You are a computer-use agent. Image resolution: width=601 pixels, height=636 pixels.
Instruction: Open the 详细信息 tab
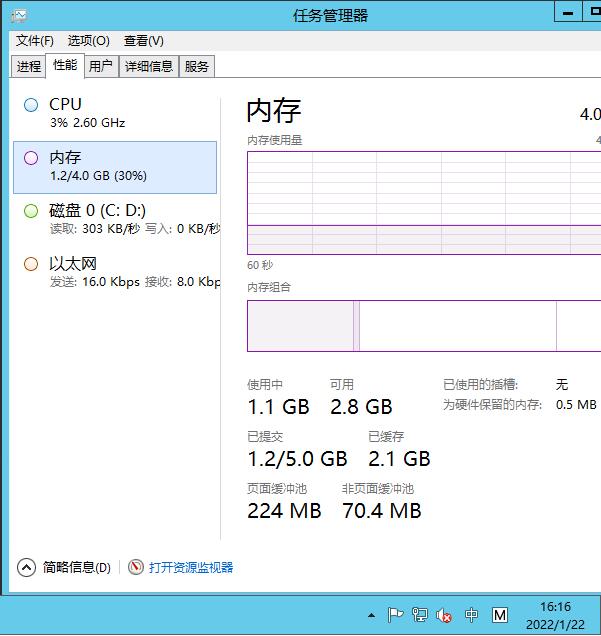[x=149, y=66]
